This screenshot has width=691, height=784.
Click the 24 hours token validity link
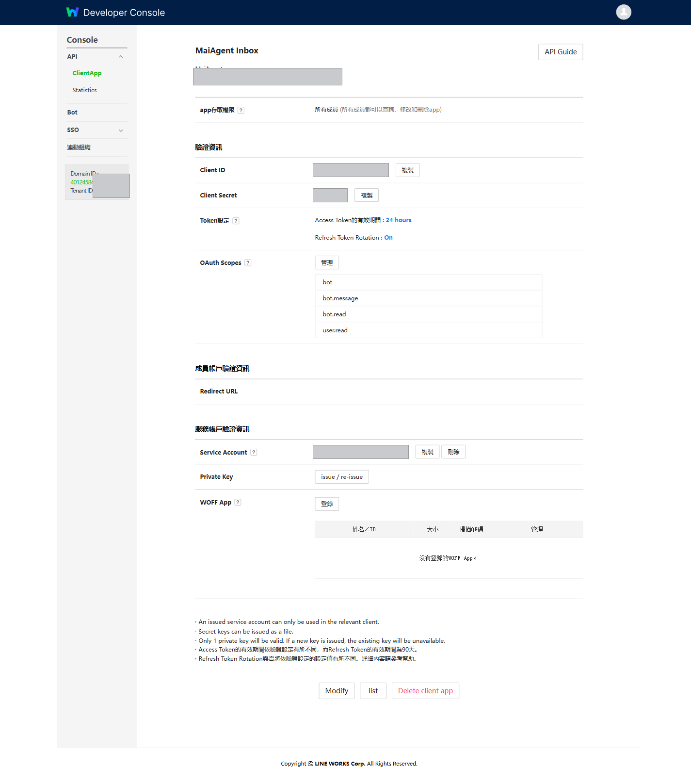(x=399, y=220)
